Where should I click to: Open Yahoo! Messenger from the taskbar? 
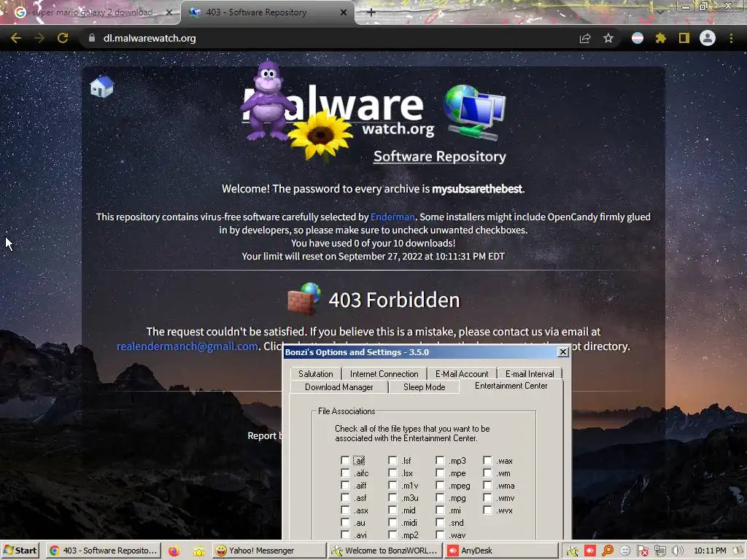(x=269, y=551)
